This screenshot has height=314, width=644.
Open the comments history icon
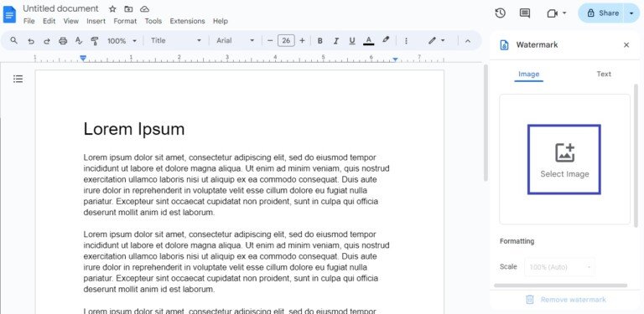pos(524,13)
